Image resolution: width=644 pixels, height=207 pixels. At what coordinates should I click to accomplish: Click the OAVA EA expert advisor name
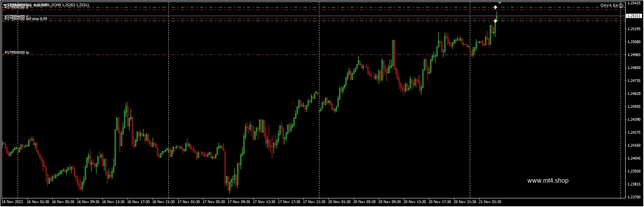pyautogui.click(x=609, y=5)
